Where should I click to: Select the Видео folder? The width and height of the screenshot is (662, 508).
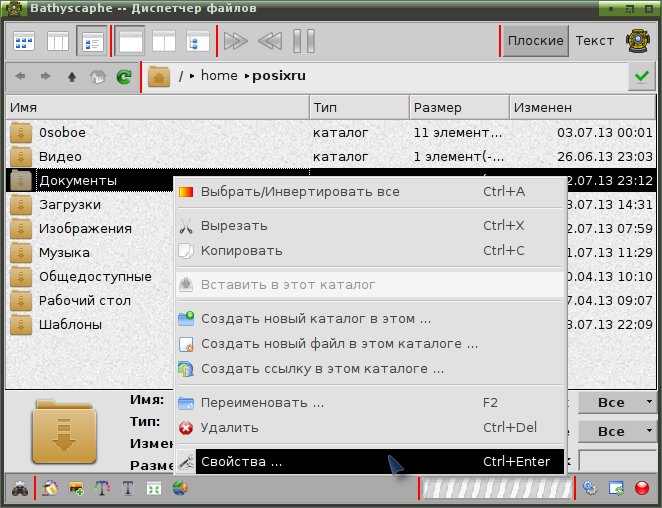click(60, 157)
